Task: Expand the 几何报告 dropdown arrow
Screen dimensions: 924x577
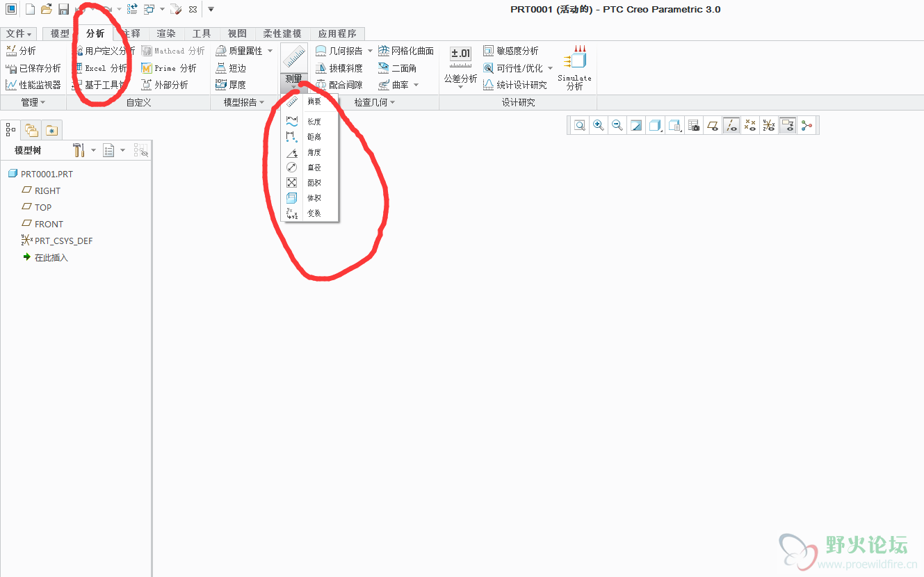Action: click(370, 51)
